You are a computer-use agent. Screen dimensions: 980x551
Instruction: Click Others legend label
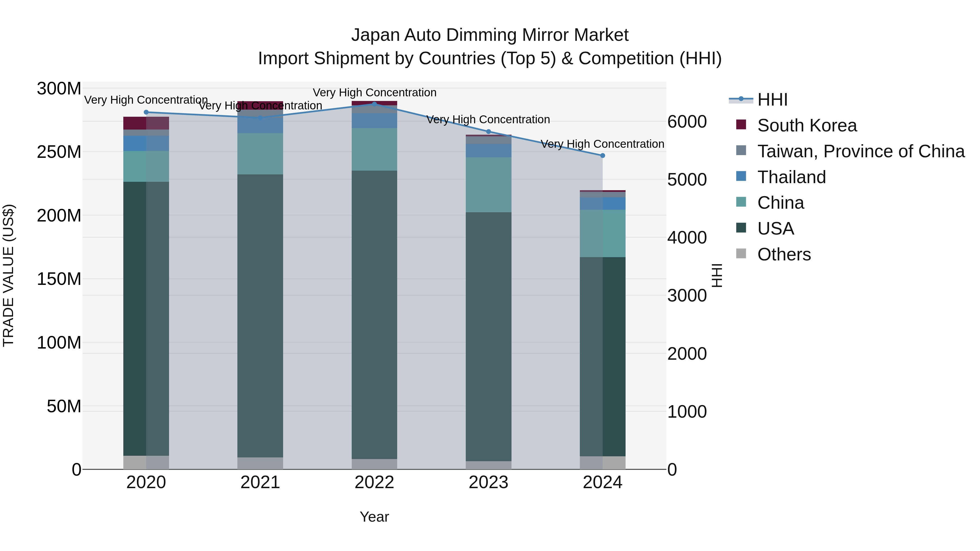tap(784, 254)
